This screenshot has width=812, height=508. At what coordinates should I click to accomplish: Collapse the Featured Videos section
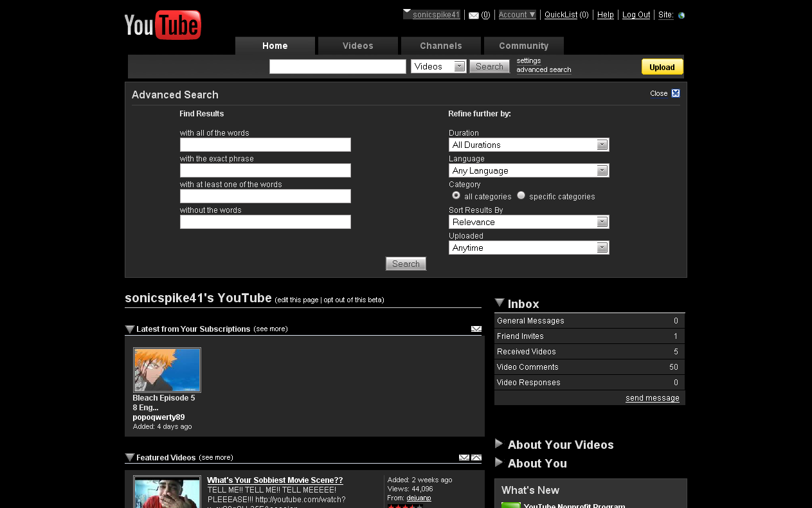click(130, 458)
